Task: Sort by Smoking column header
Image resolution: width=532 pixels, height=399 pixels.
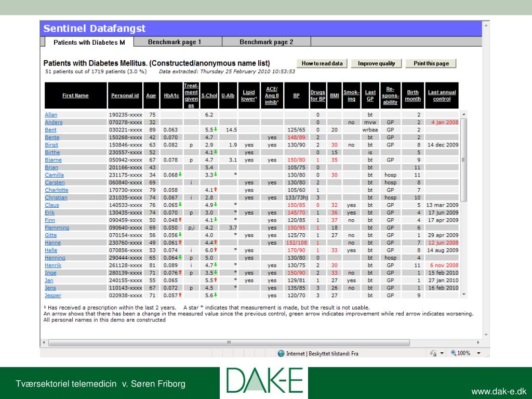Action: [352, 96]
